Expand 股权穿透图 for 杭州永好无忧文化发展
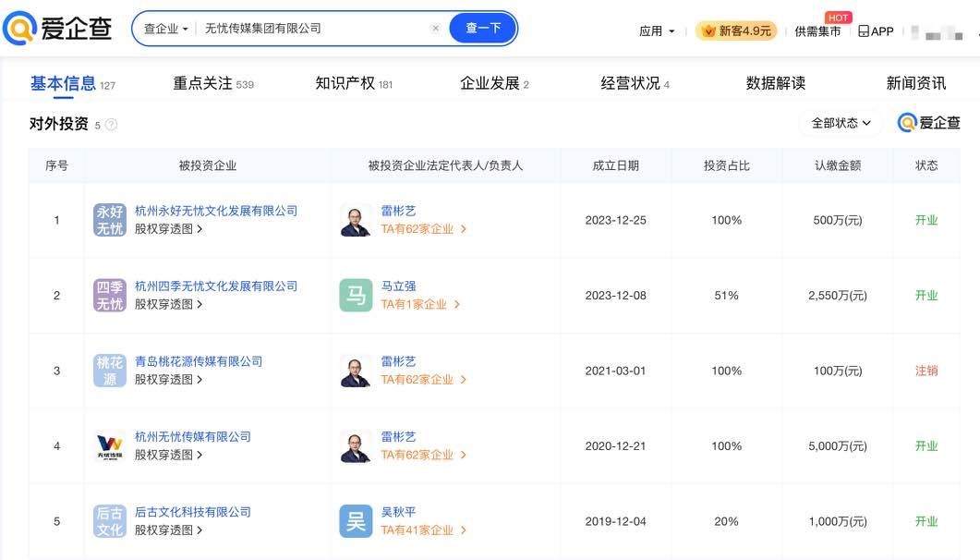Image resolution: width=980 pixels, height=560 pixels. (x=169, y=229)
